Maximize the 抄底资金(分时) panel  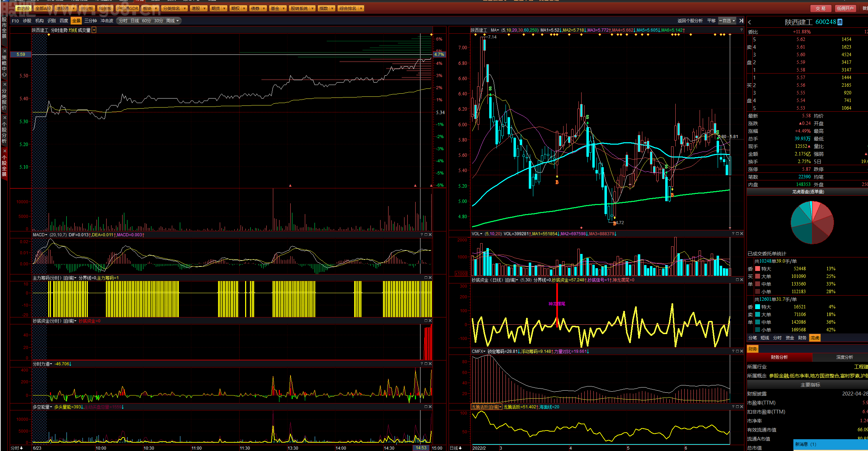click(x=426, y=321)
